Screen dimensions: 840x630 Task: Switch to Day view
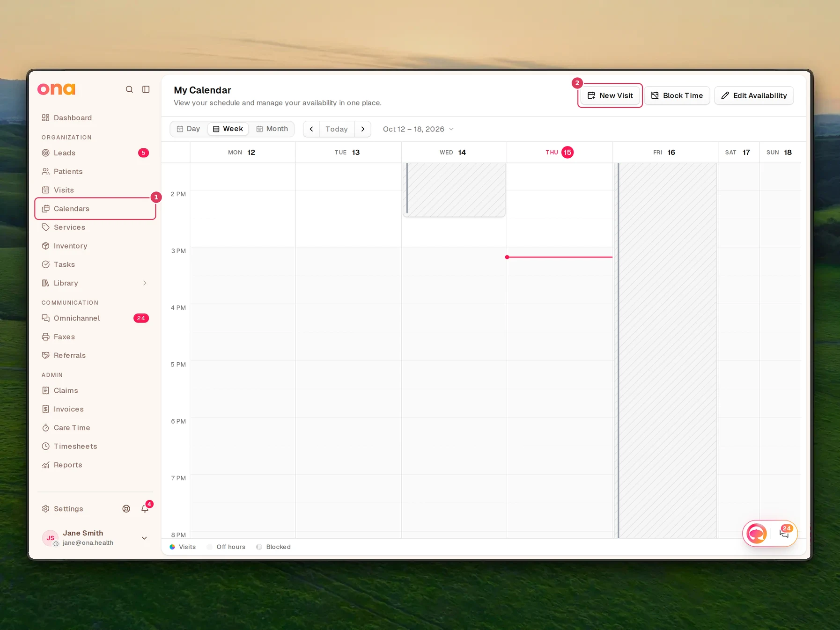(x=188, y=129)
